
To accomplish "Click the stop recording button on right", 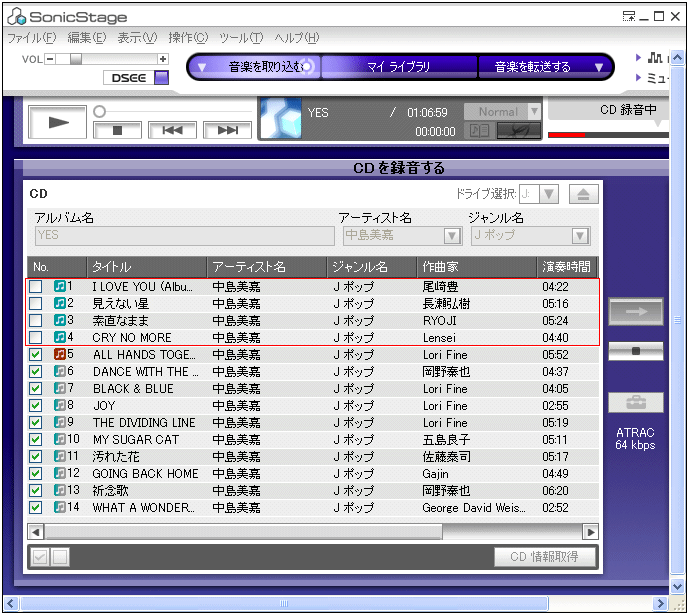I will (635, 351).
